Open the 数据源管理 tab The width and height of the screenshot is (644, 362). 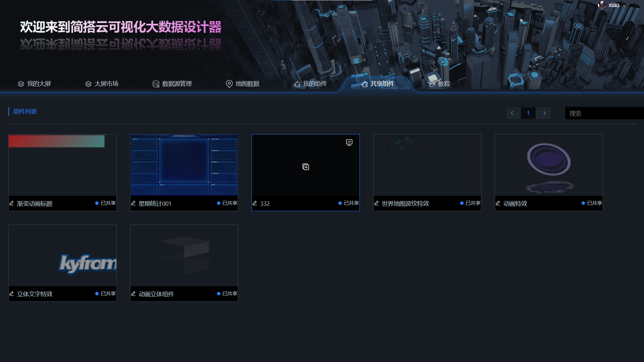click(x=172, y=84)
